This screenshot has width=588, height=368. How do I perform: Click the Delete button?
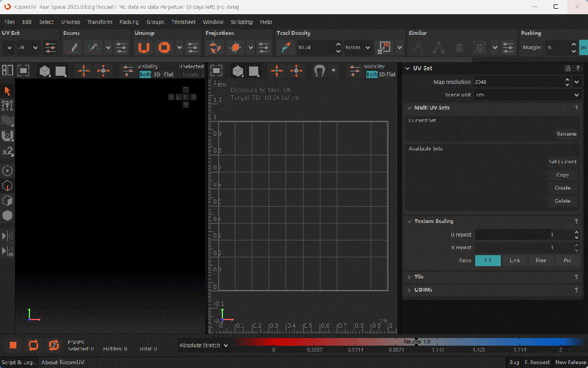(x=562, y=201)
